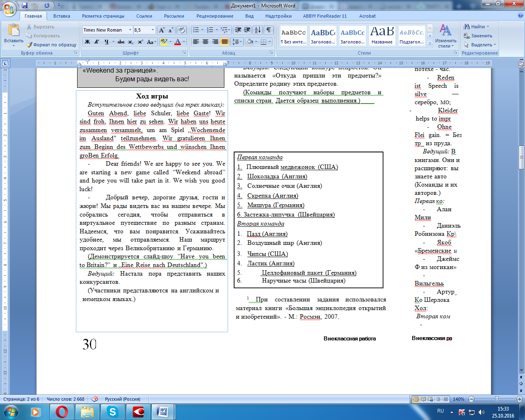Open Skype from the taskbar
Viewport: 525px width, 420px height.
click(112, 412)
